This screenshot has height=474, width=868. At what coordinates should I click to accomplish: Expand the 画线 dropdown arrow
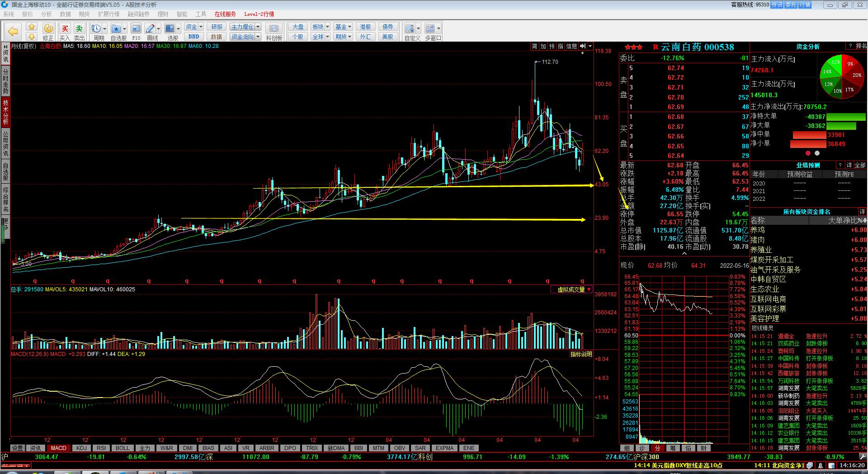point(159,29)
